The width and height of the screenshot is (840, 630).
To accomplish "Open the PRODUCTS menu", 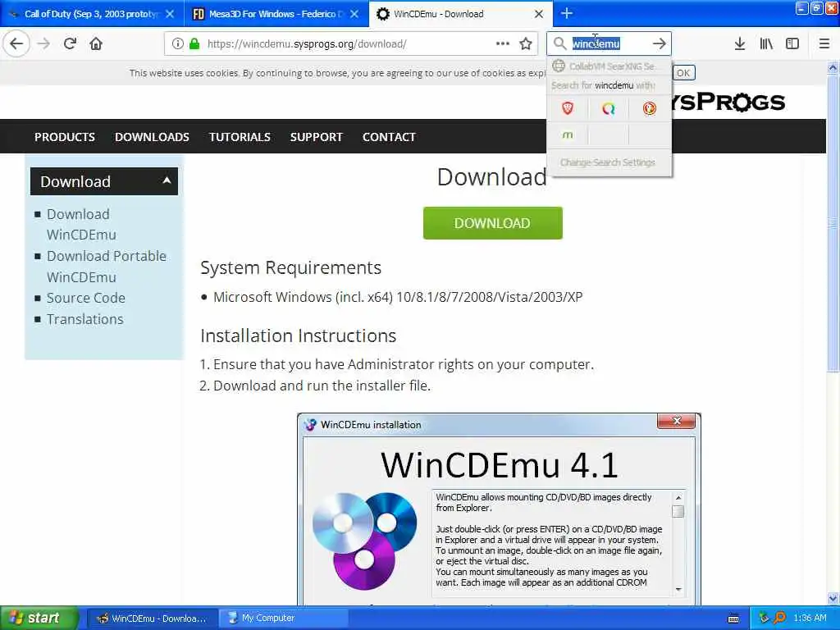I will click(x=65, y=137).
